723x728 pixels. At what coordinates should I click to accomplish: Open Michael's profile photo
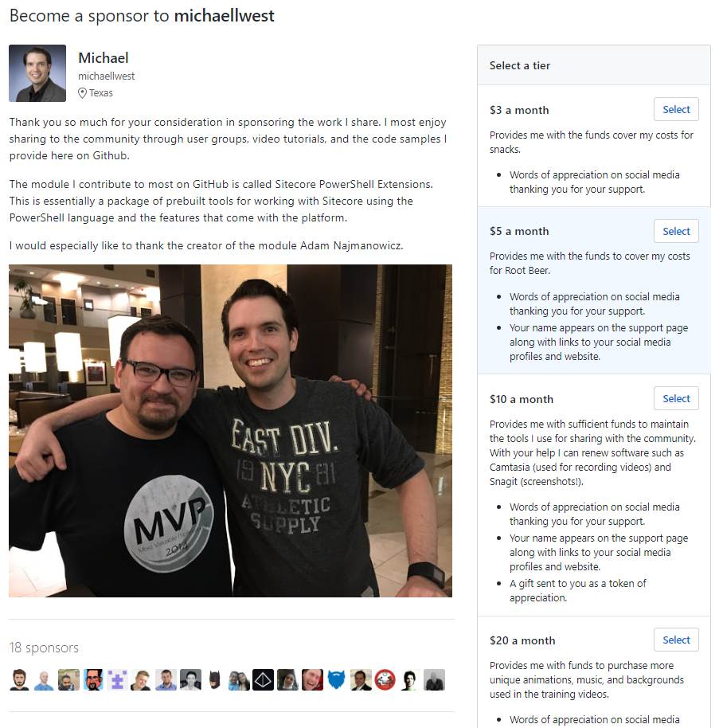point(37,73)
